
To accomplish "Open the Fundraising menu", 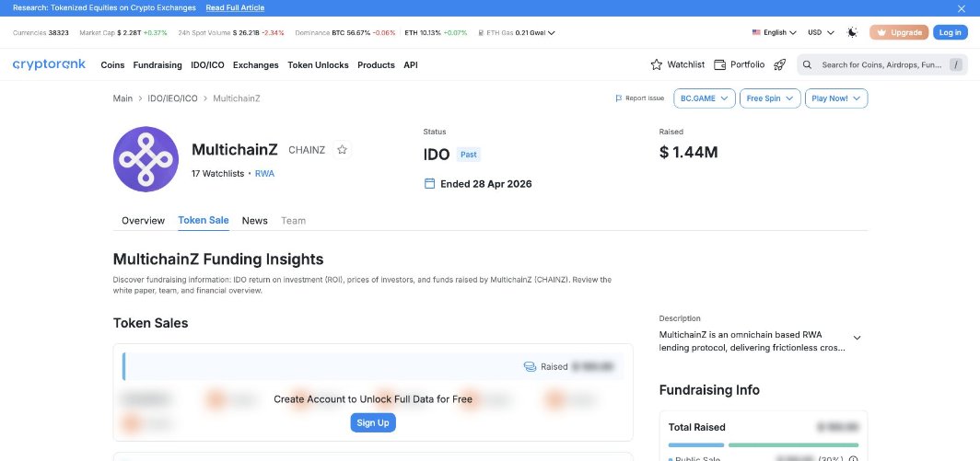I will click(x=157, y=65).
